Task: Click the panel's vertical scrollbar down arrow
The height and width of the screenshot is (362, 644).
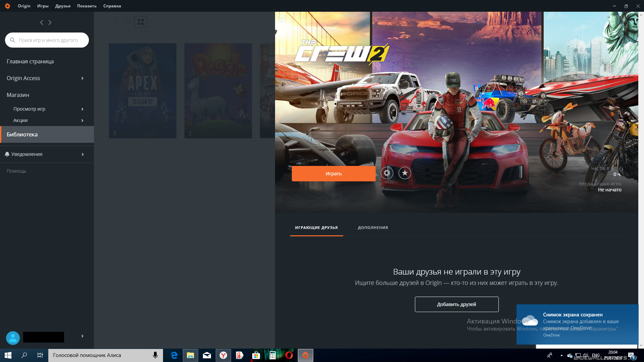Action: pos(641,346)
